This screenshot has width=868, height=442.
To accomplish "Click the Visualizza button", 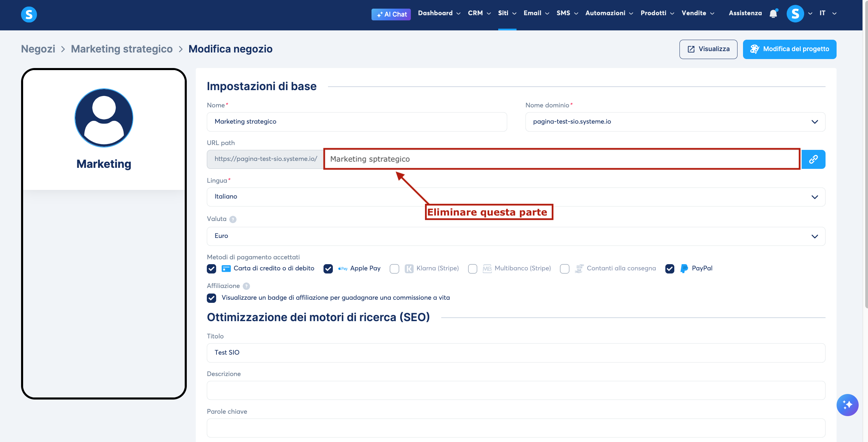I will [708, 49].
